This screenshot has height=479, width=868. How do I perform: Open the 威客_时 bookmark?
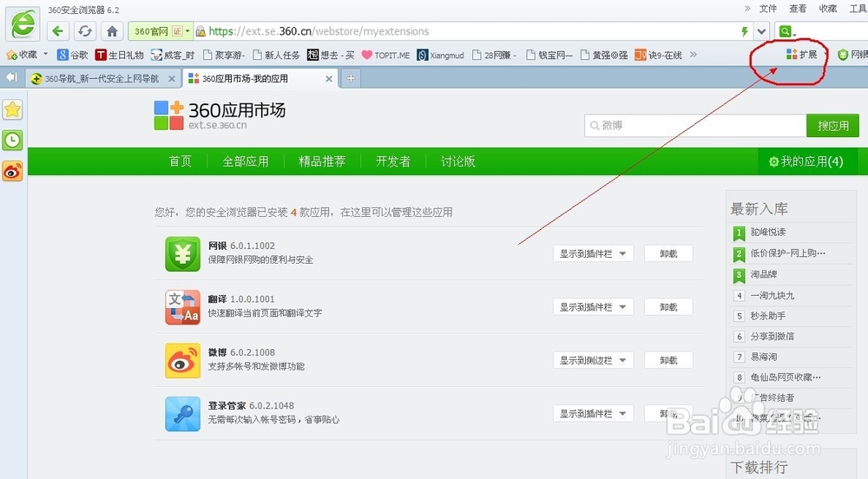pos(173,55)
